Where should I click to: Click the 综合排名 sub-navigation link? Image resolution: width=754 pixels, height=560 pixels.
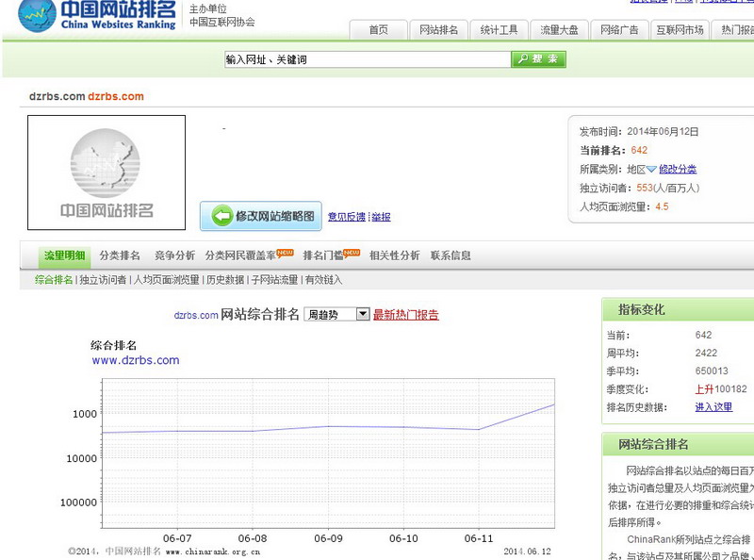tap(54, 280)
